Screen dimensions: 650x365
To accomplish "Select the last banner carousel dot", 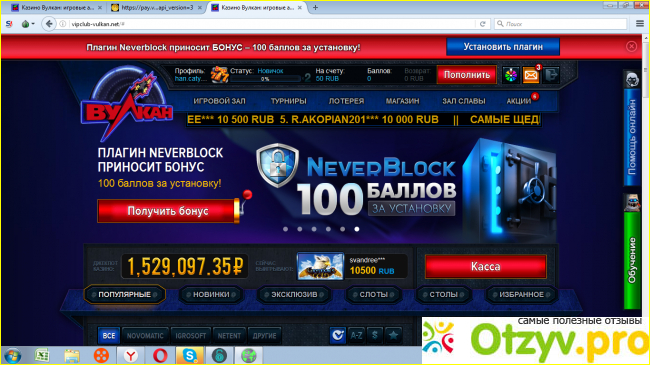I will [357, 229].
